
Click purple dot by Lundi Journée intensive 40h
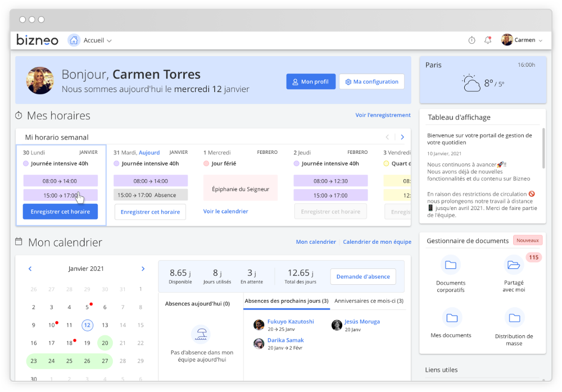coord(26,163)
